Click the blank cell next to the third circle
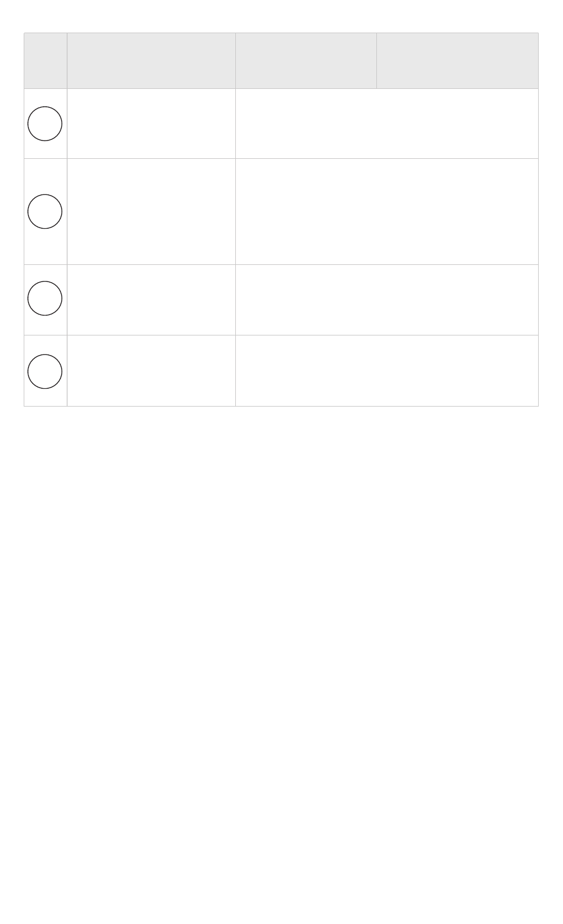Image resolution: width=563 pixels, height=924 pixels. tap(151, 300)
